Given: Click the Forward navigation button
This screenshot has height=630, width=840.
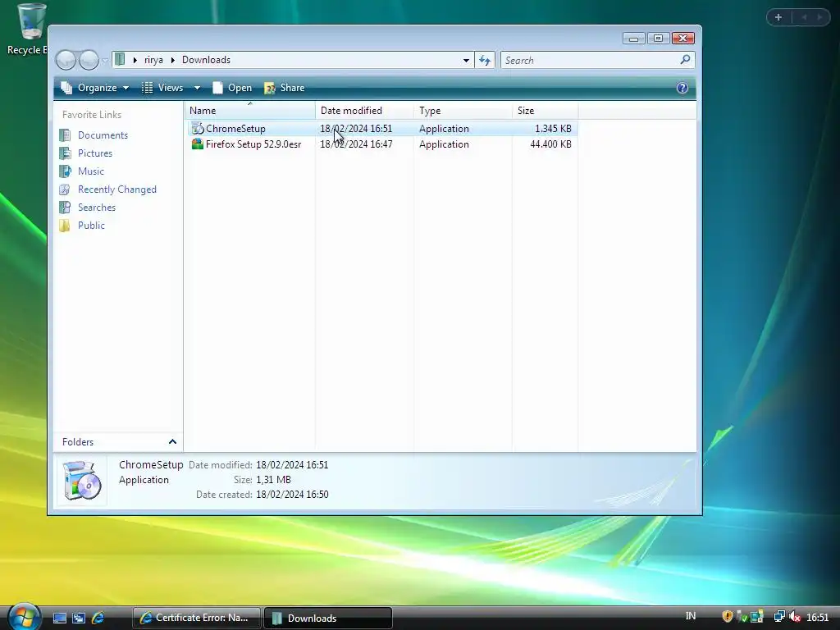Looking at the screenshot, I should point(89,60).
